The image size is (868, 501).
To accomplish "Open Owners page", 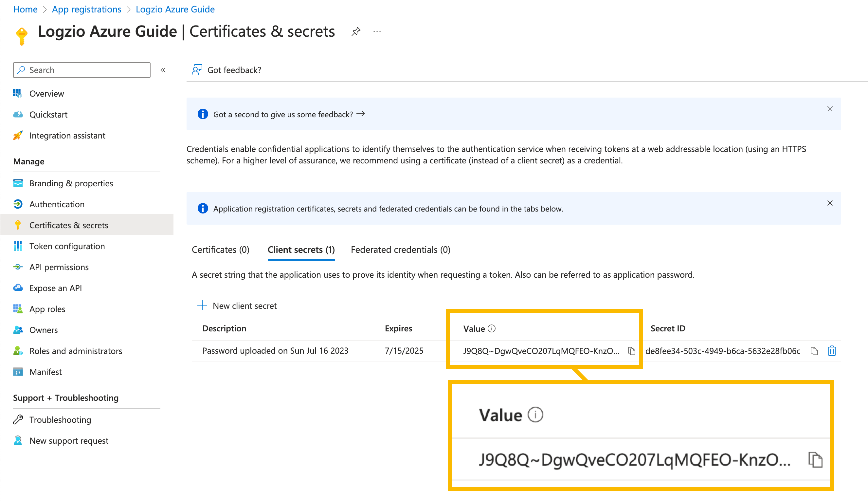I will coord(44,330).
